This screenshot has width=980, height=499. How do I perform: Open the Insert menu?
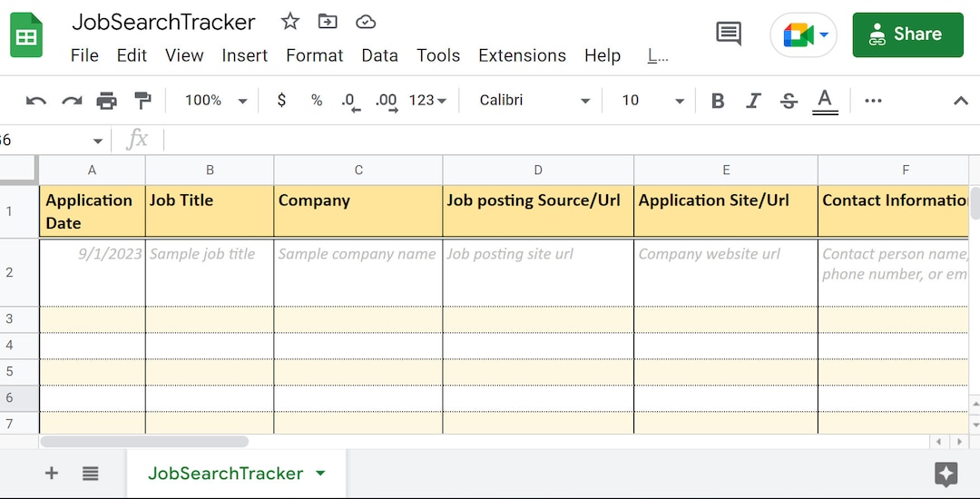coord(245,55)
